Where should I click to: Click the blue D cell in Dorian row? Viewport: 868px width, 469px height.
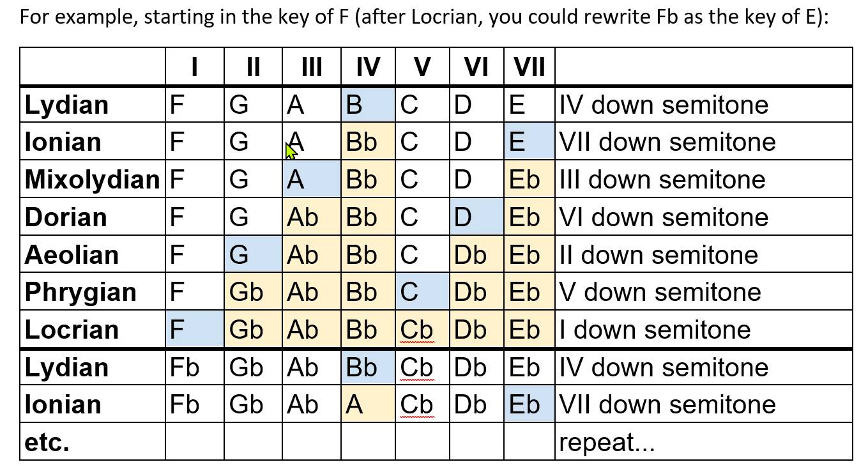[476, 217]
